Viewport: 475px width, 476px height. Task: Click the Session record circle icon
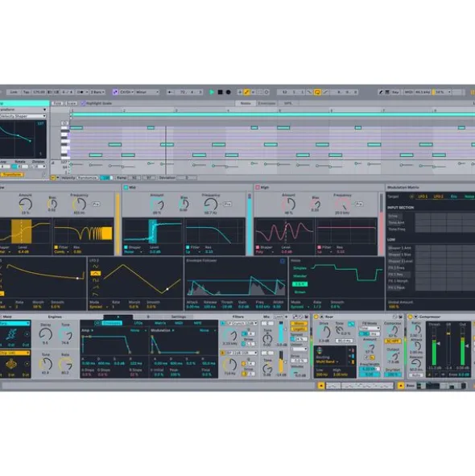266,92
